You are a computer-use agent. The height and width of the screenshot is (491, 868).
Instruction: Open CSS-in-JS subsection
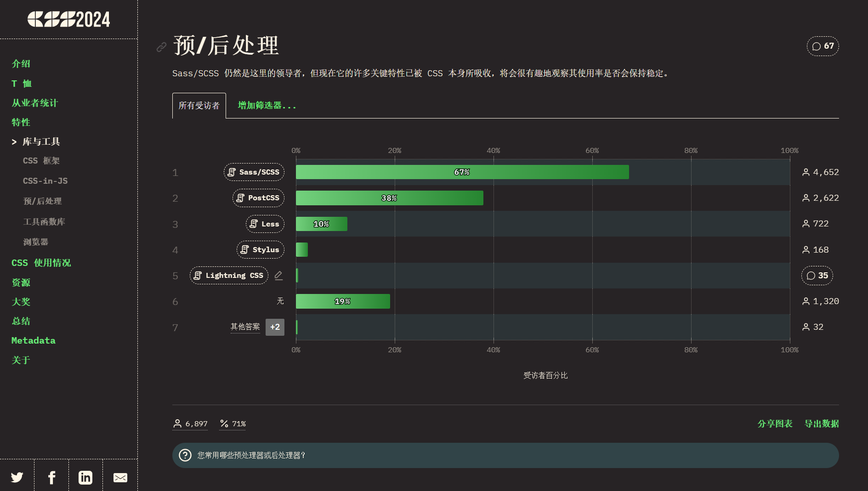[45, 181]
